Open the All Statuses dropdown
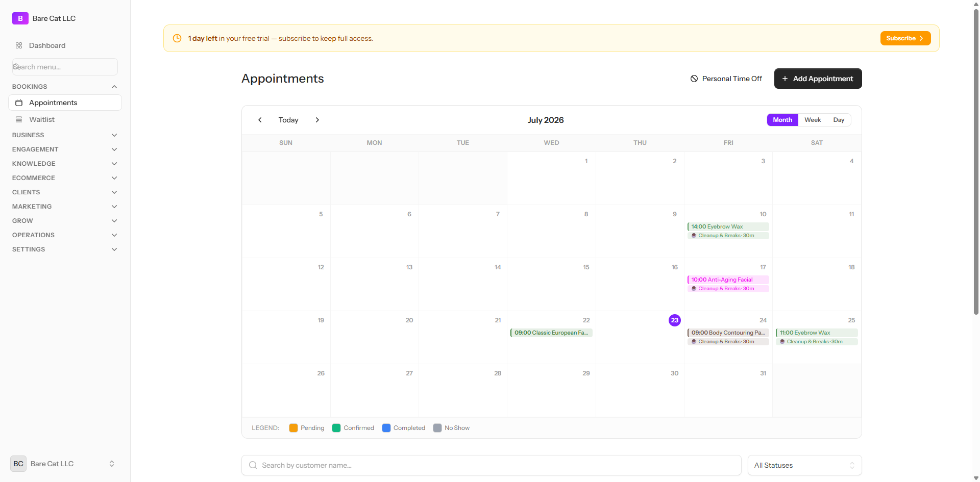980x482 pixels. 804,465
